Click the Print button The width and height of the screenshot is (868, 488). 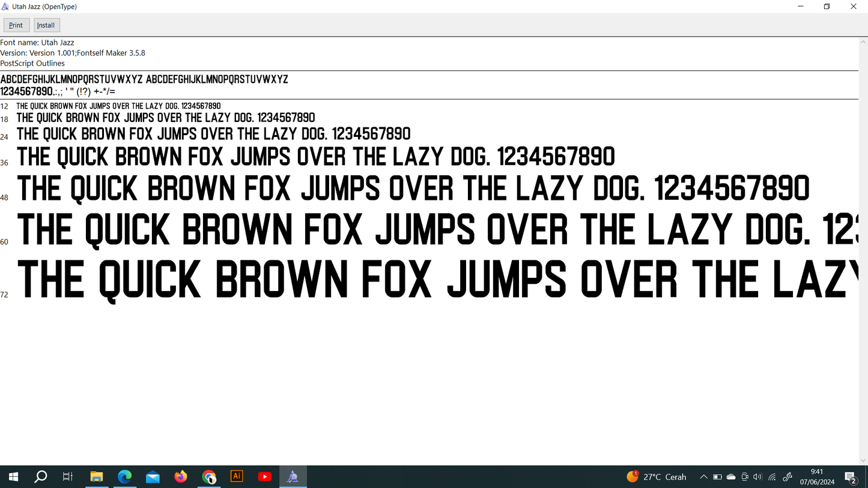(x=16, y=25)
